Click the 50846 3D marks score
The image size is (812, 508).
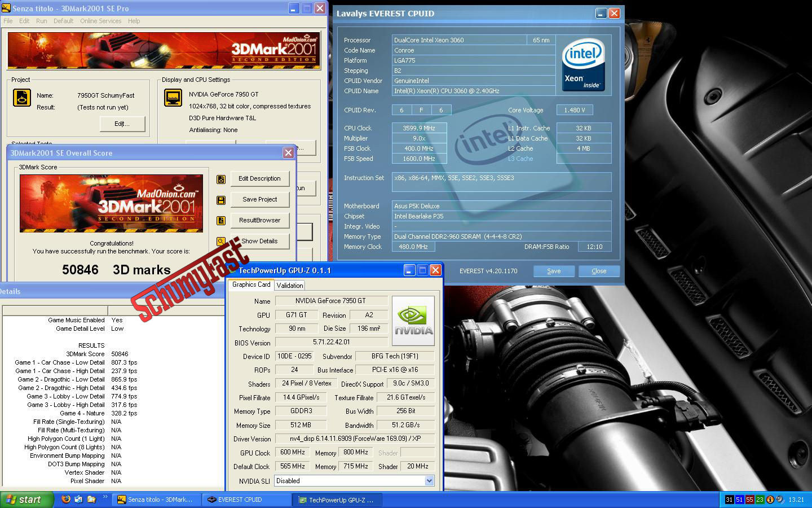click(116, 270)
